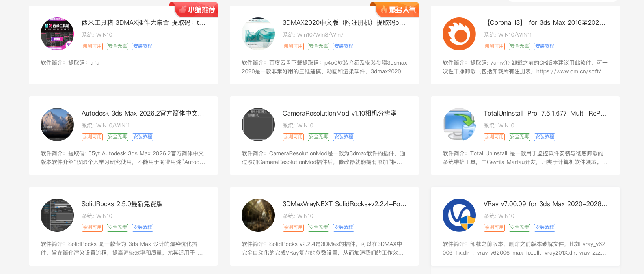Click description starting Total Uninstall 是一款

[x=525, y=158]
